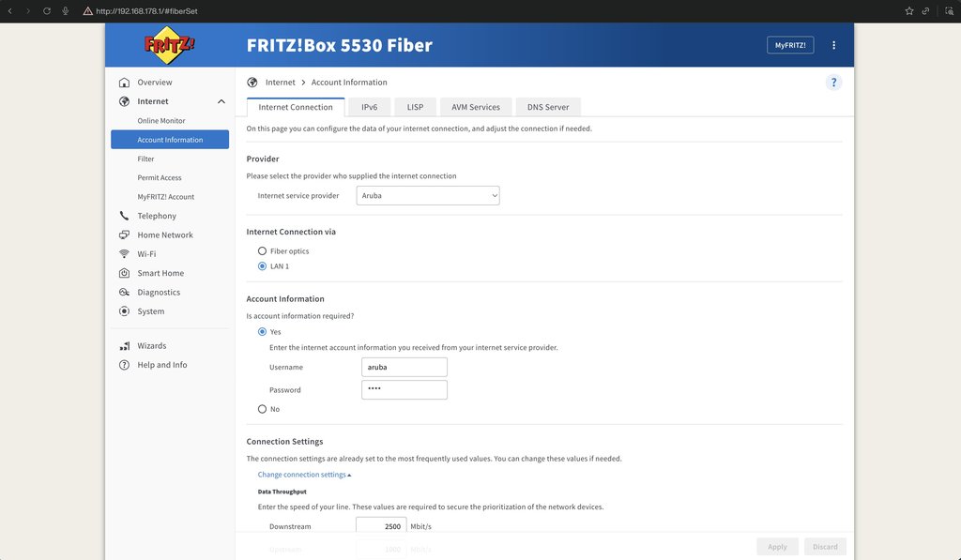This screenshot has height=560, width=961.
Task: Click the browser forward arrow
Action: pyautogui.click(x=28, y=11)
